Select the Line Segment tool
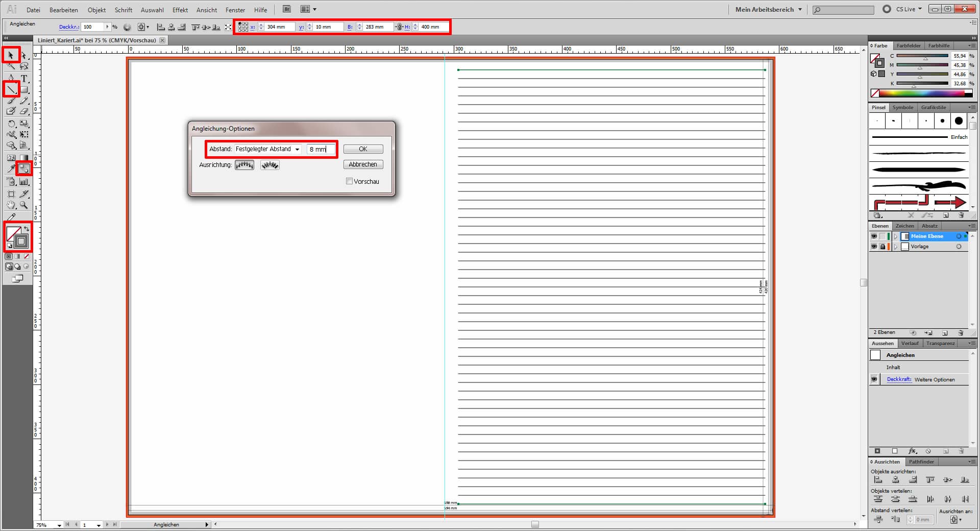 [x=11, y=90]
